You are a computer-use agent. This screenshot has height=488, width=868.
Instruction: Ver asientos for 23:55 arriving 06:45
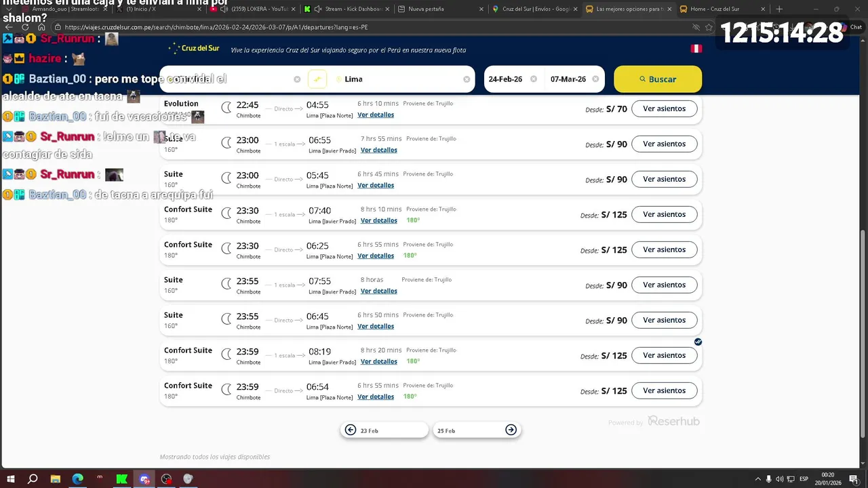click(x=664, y=320)
